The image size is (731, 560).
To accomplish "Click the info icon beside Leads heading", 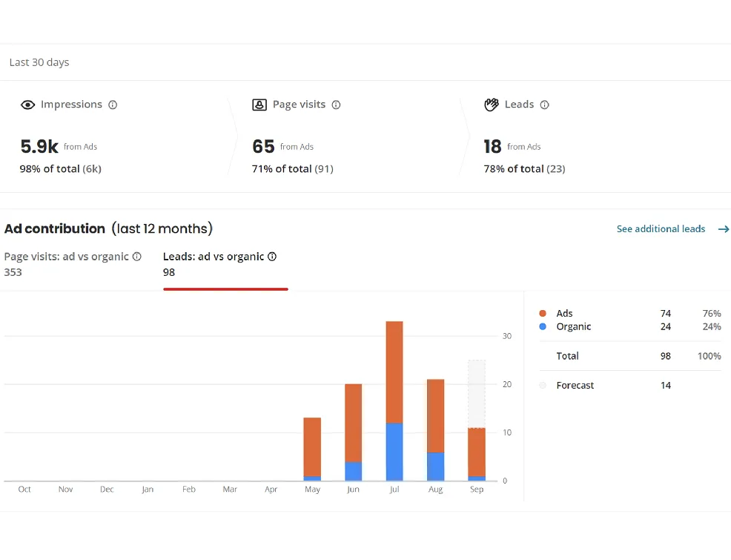I will pyautogui.click(x=544, y=105).
